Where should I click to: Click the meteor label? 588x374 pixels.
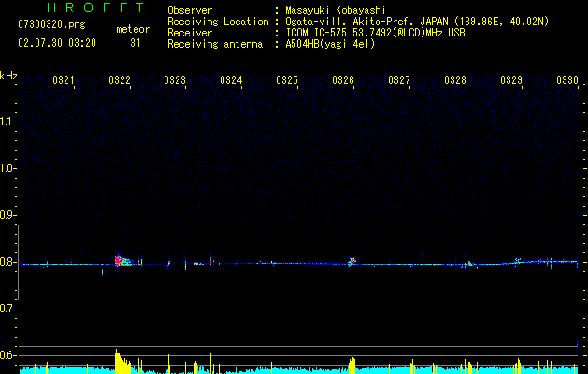coord(133,29)
